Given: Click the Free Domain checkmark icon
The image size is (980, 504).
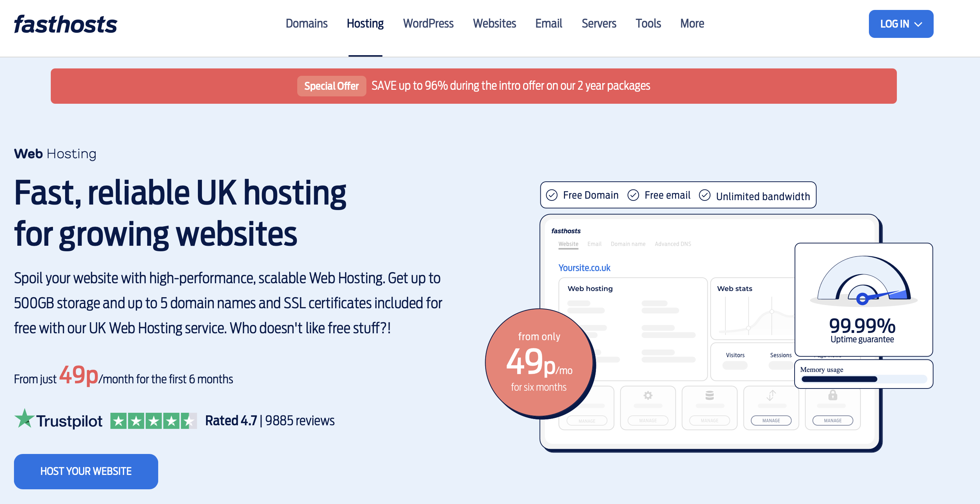Looking at the screenshot, I should pyautogui.click(x=552, y=195).
